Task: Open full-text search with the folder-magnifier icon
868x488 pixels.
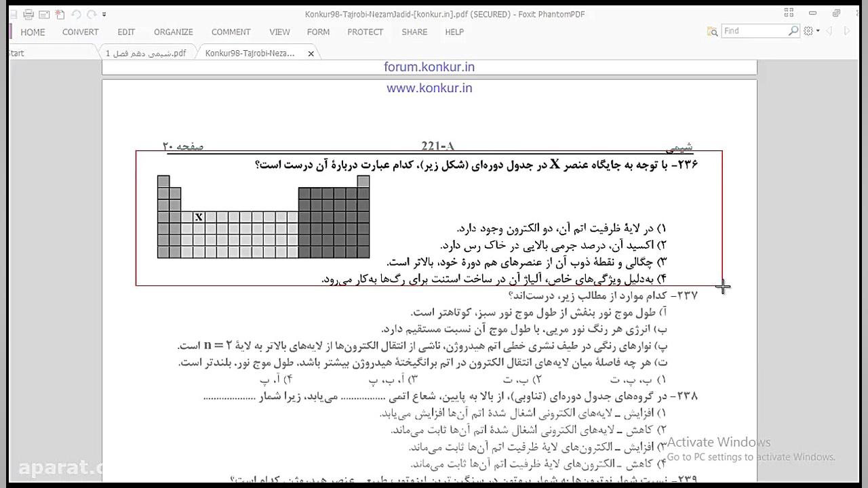Action: pyautogui.click(x=712, y=31)
